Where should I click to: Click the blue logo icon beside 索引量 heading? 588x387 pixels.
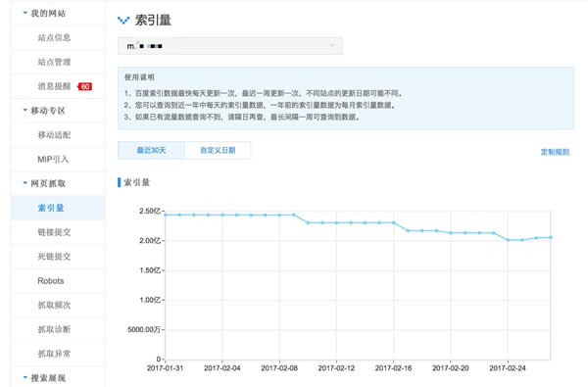pyautogui.click(x=123, y=20)
